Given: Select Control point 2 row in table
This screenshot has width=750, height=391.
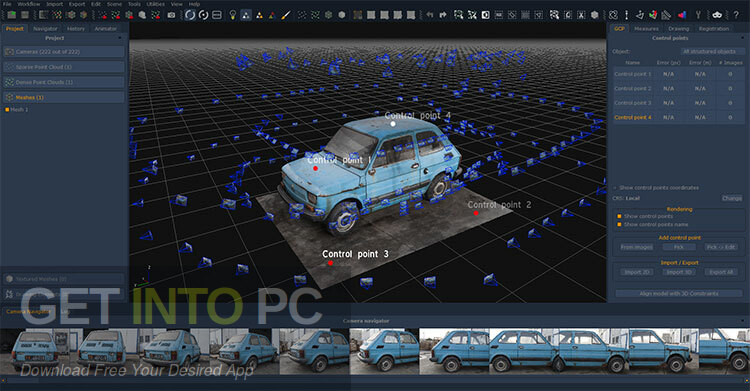Looking at the screenshot, I should [679, 89].
